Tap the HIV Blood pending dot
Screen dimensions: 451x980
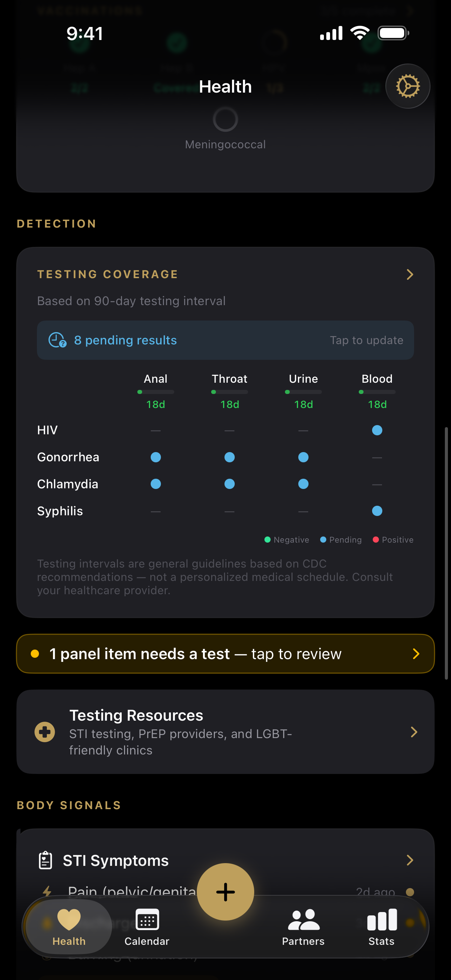[x=377, y=430]
